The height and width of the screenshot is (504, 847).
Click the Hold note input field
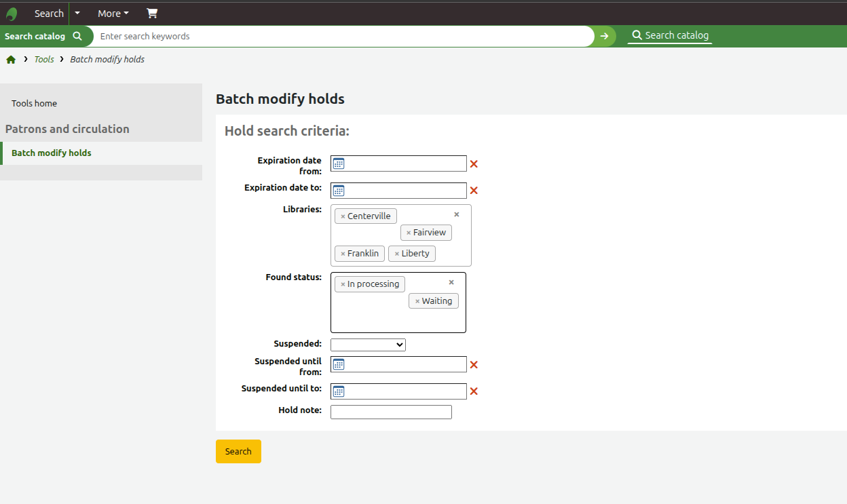click(391, 412)
